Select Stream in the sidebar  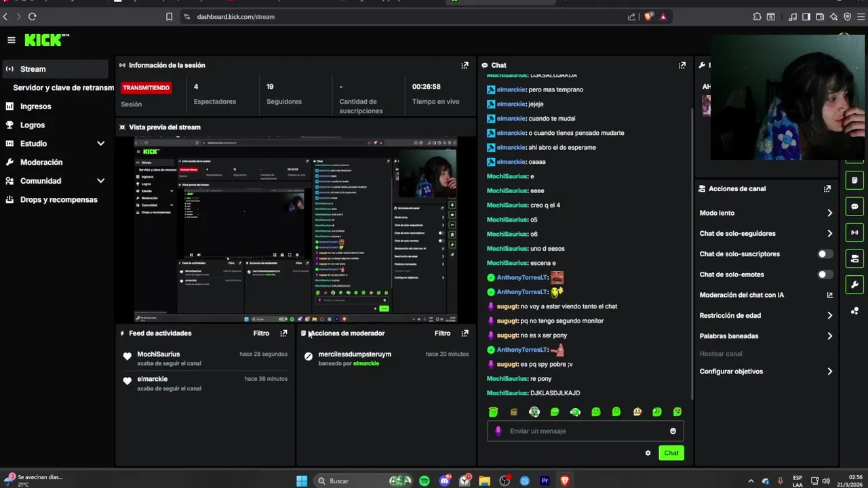pos(56,69)
